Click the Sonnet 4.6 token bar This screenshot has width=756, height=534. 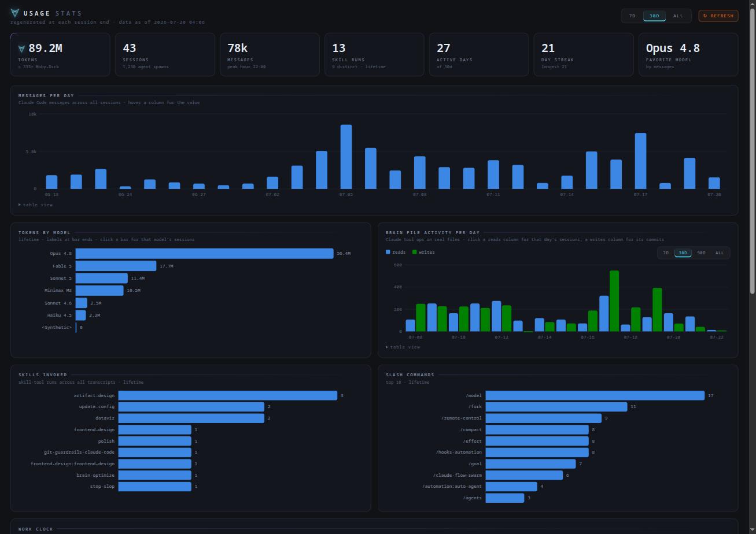tap(82, 303)
